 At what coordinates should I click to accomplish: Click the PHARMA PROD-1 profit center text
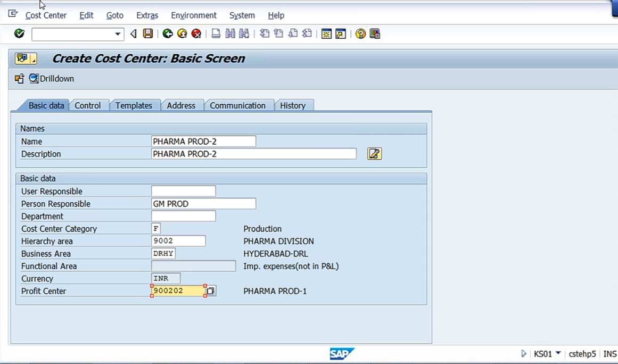pyautogui.click(x=275, y=291)
